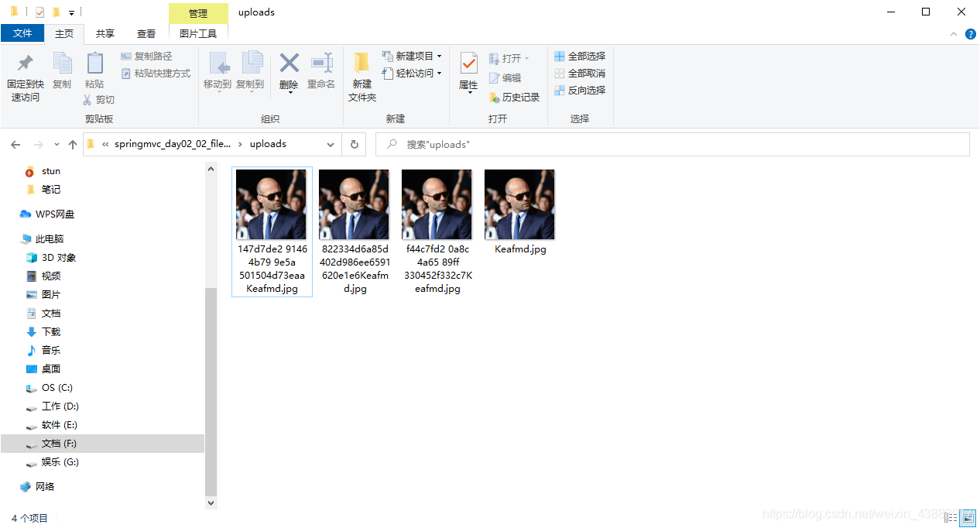Select the 下载 sidebar entry
980x528 pixels.
point(50,331)
